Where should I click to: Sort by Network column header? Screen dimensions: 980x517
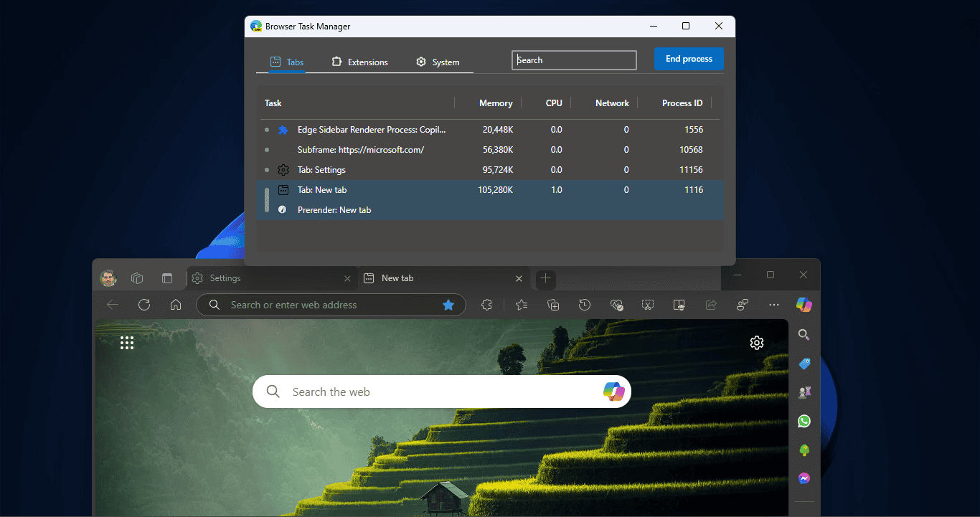tap(612, 103)
